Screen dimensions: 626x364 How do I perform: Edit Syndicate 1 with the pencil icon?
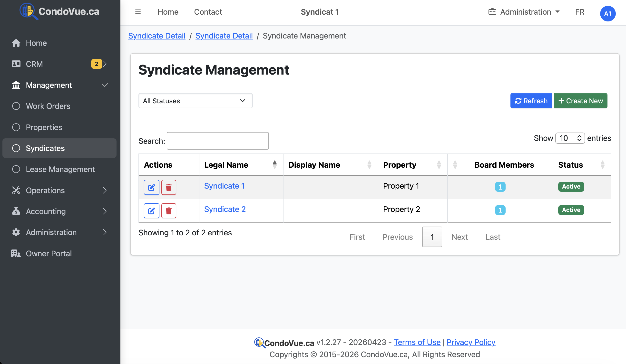152,187
